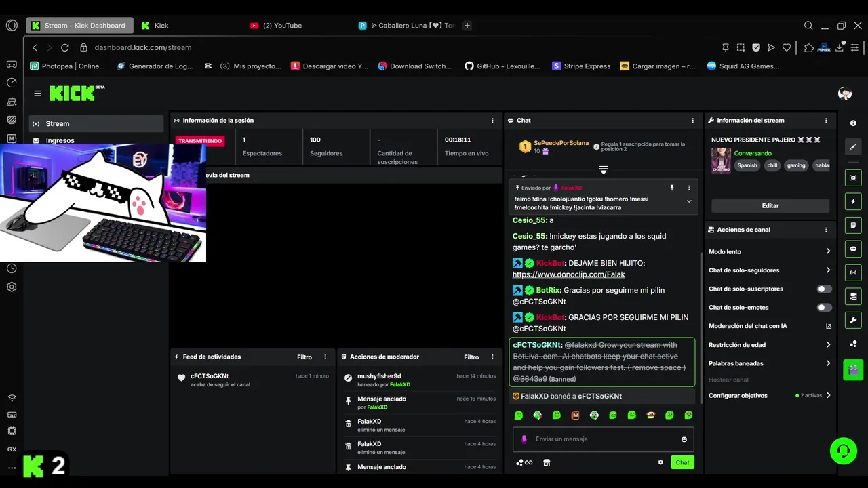Click the infinity points icon below chat
Image resolution: width=868 pixels, height=488 pixels.
point(524,462)
